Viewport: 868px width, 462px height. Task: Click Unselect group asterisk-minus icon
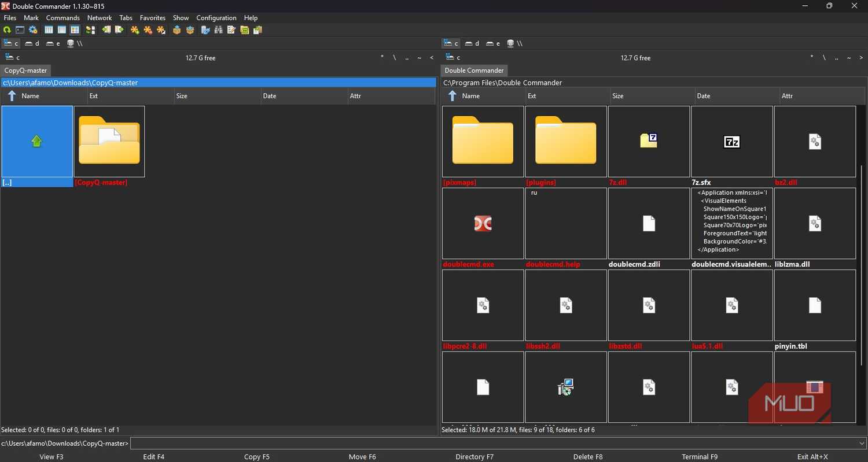click(x=148, y=30)
